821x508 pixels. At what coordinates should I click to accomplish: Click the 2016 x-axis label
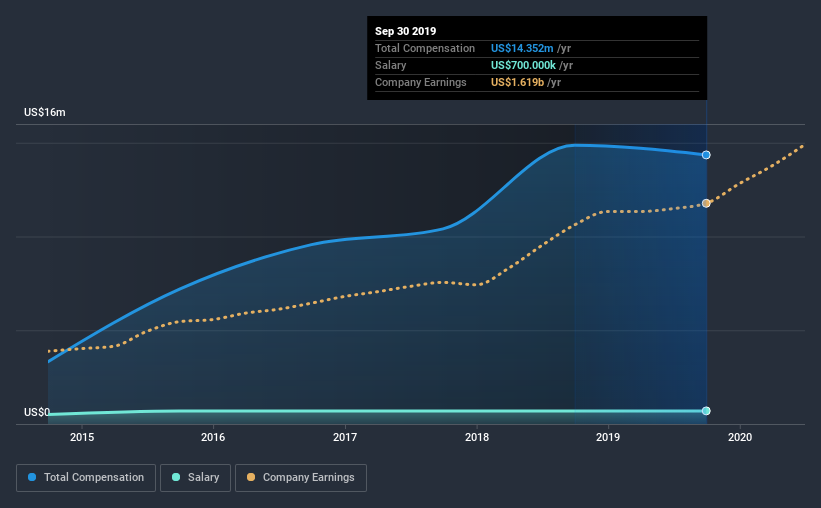click(213, 437)
